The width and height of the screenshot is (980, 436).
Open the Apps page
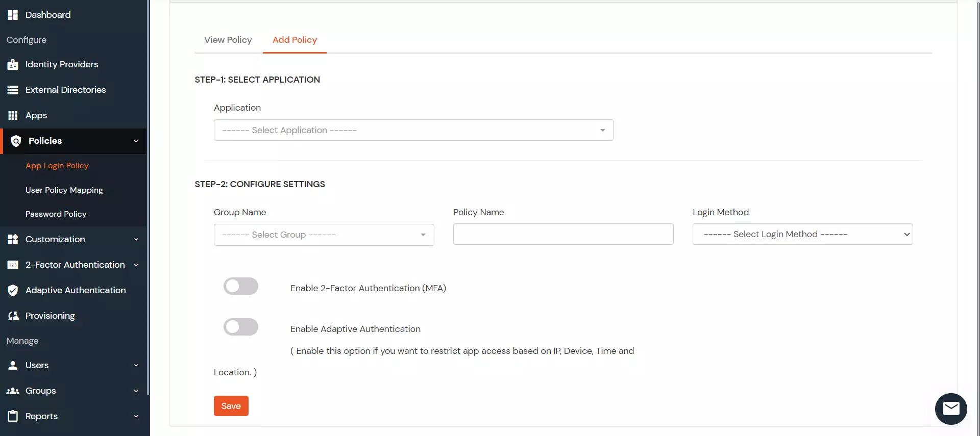(36, 115)
